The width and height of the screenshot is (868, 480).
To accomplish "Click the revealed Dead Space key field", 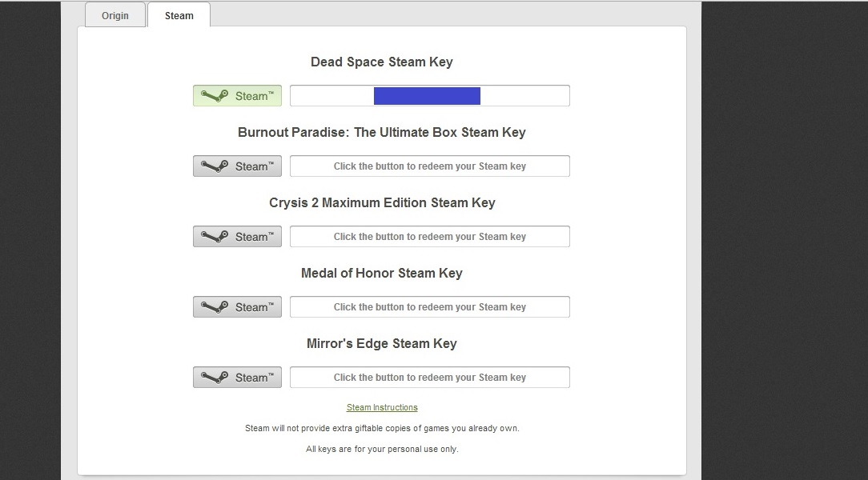I will (x=524, y=96).
